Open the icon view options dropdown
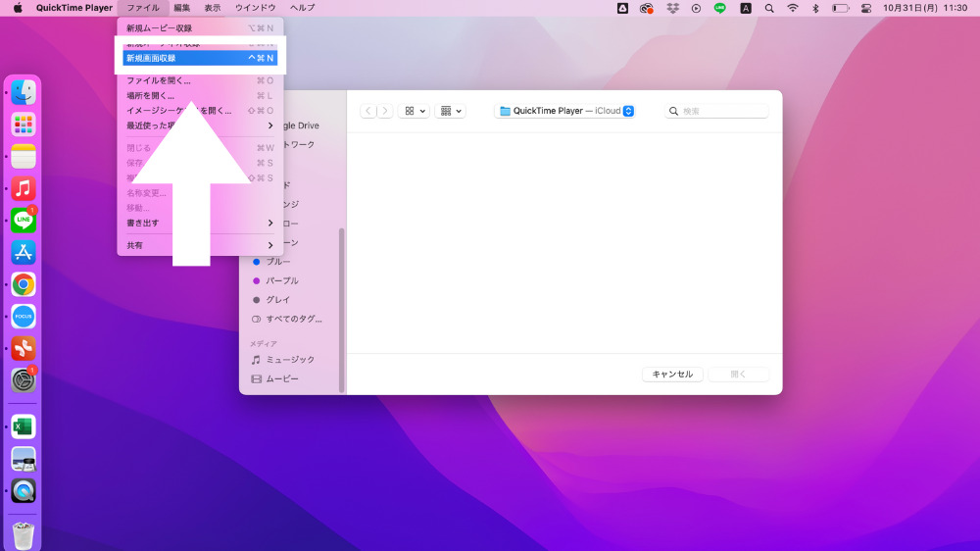Screen dimensions: 980x551 pos(414,111)
